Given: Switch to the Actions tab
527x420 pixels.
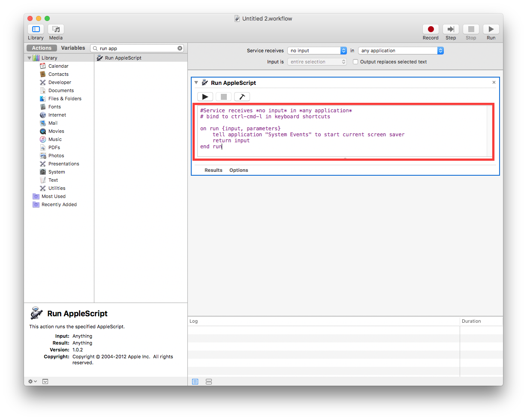Looking at the screenshot, I should pos(42,48).
